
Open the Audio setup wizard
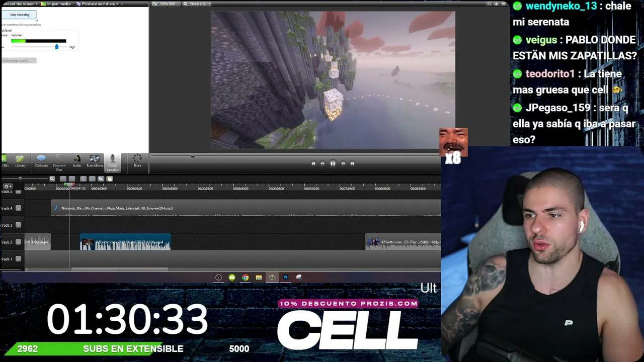coord(19,60)
